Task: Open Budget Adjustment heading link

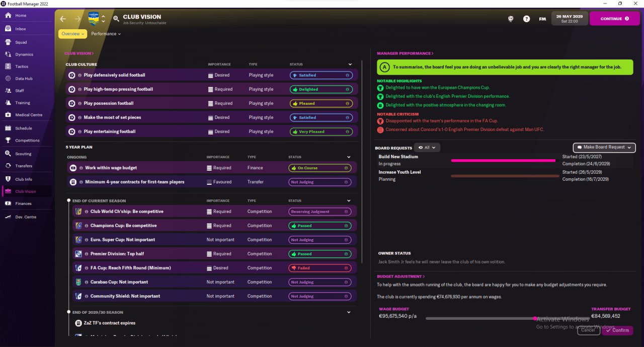Action: pos(401,276)
